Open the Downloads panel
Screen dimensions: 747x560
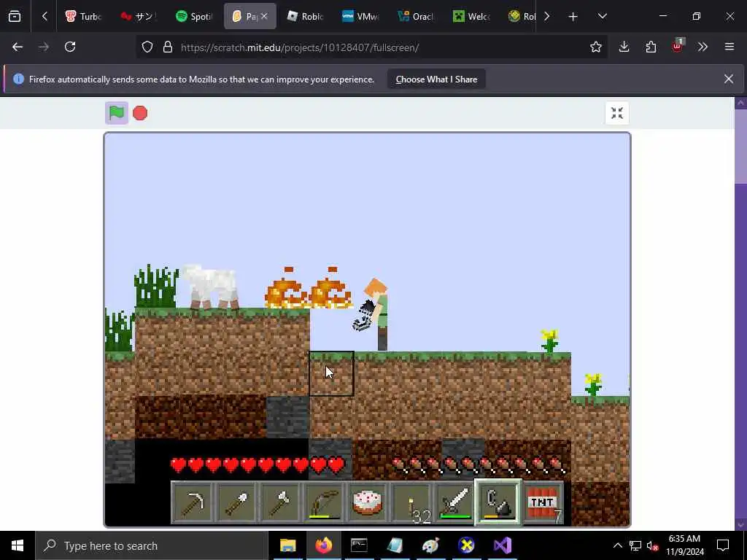pos(624,47)
